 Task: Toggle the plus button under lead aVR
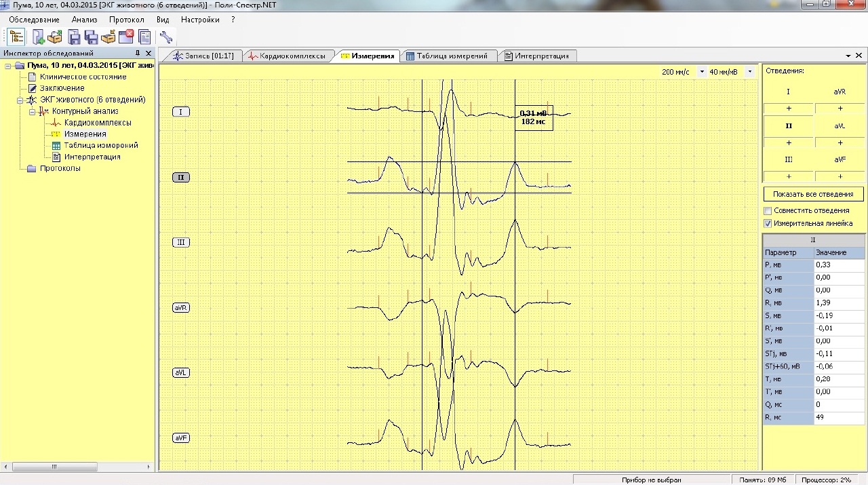[x=840, y=108]
